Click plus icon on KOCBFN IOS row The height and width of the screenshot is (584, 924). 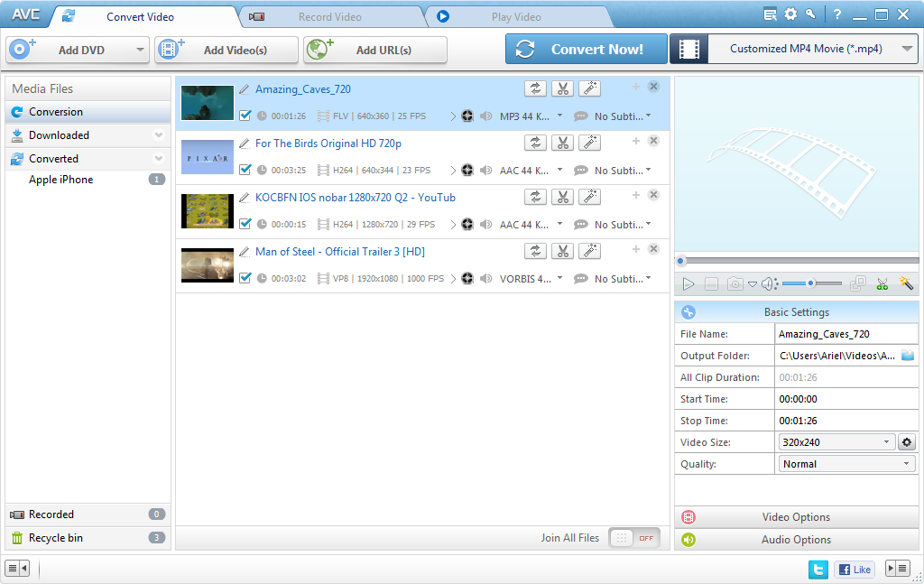(x=636, y=195)
